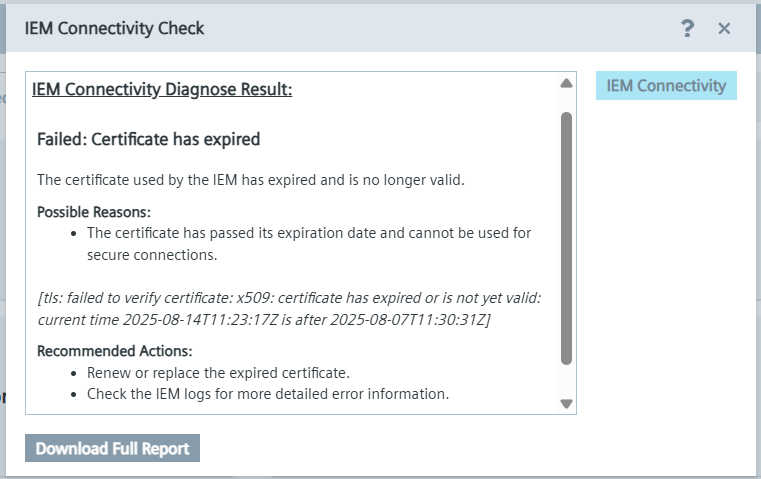Click the vertical scrollbar thumb
The height and width of the screenshot is (479, 761).
[x=566, y=235]
